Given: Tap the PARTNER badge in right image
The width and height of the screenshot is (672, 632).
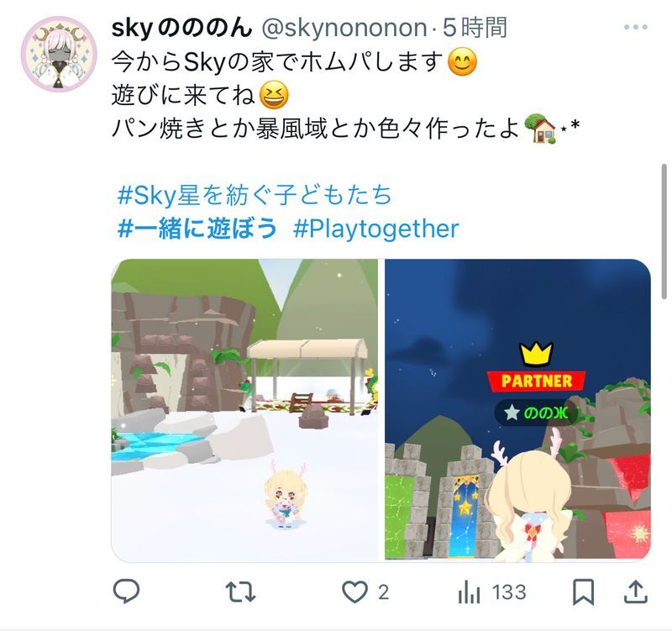Looking at the screenshot, I should (x=536, y=381).
